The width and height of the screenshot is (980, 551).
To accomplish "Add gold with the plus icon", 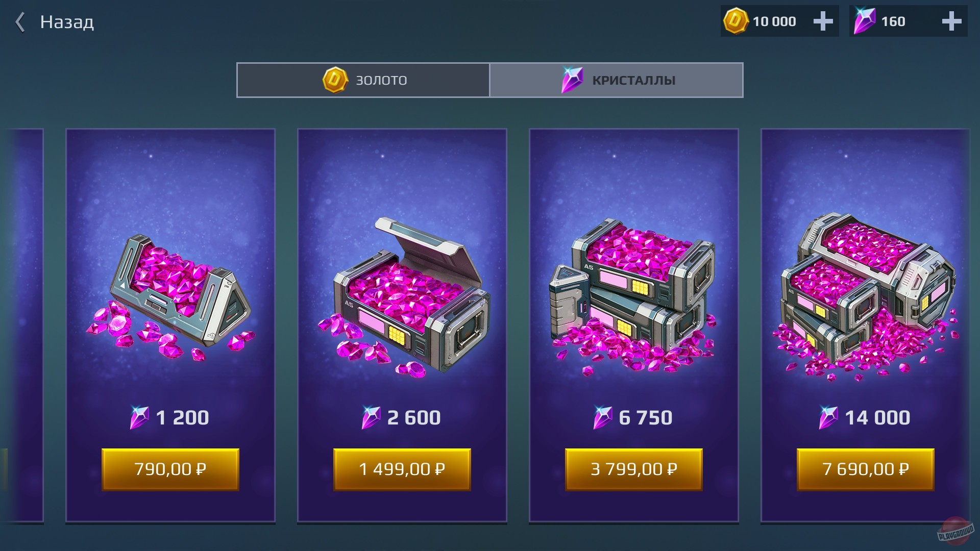I will [x=823, y=21].
